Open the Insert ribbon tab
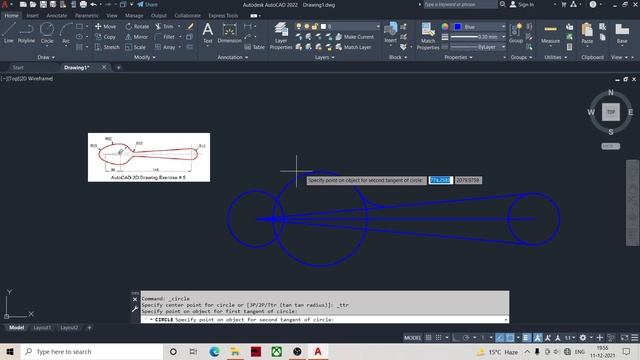This screenshot has width=640, height=360. coord(33,16)
